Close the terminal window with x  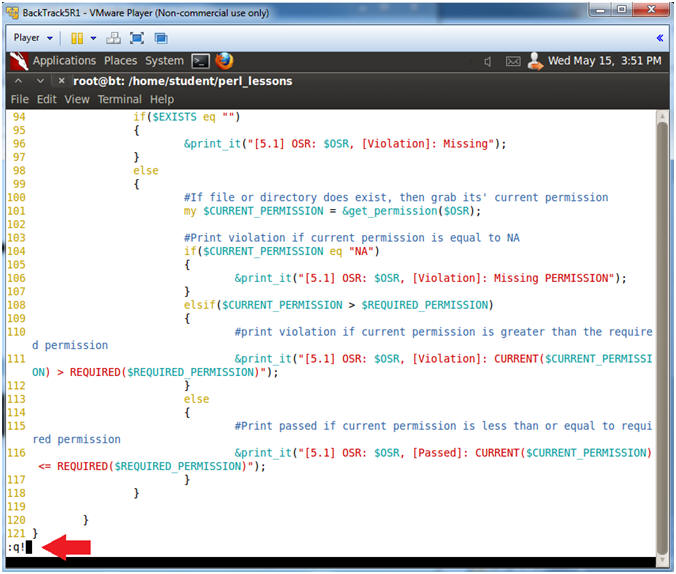coord(61,81)
